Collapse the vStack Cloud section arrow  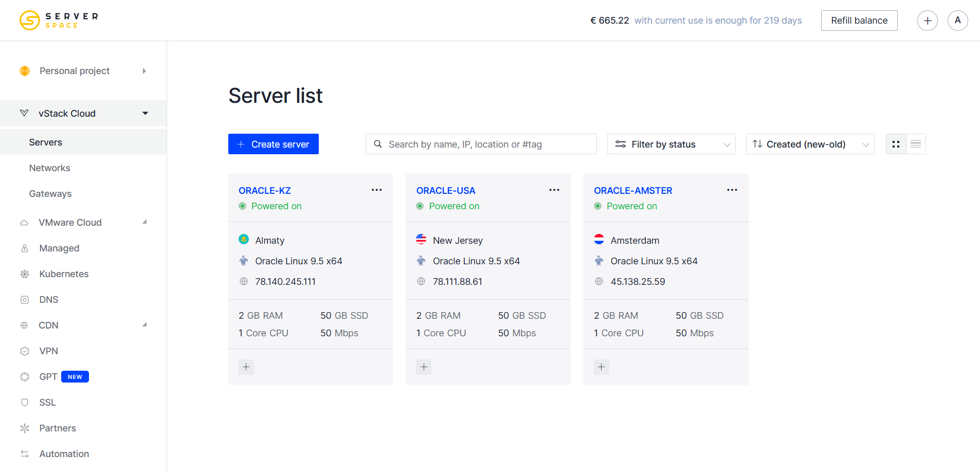pyautogui.click(x=146, y=113)
